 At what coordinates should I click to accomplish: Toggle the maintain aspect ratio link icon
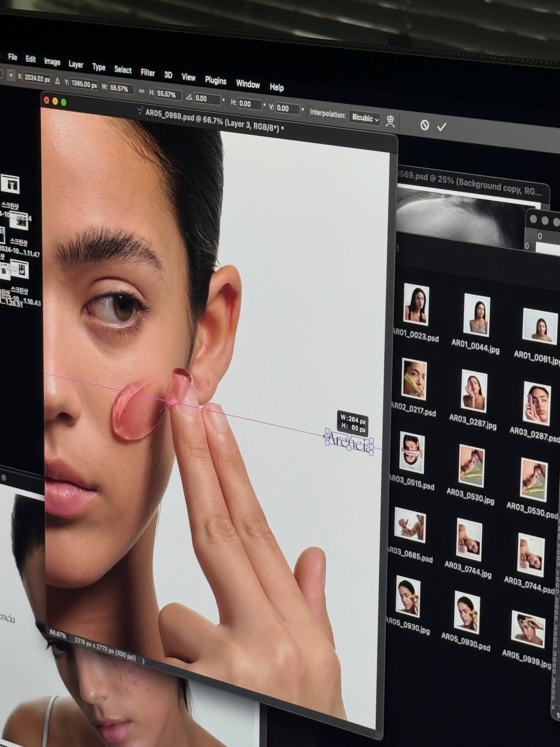pyautogui.click(x=141, y=92)
